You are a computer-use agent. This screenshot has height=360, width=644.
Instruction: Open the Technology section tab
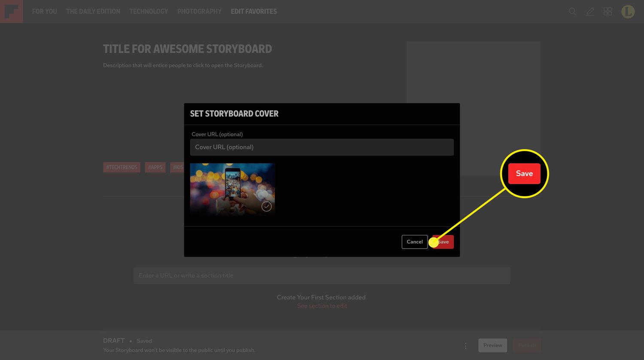pos(149,12)
